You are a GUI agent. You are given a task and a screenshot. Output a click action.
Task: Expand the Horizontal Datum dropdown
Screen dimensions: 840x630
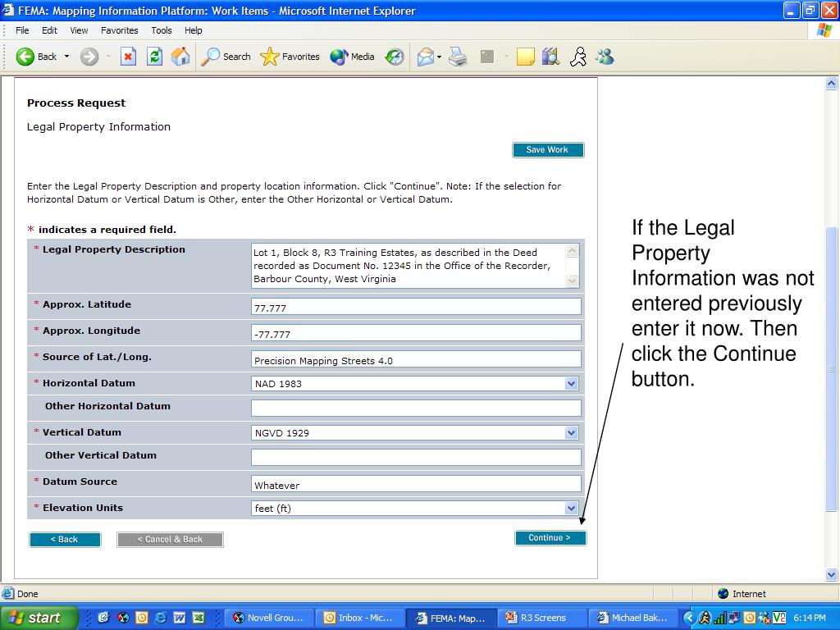(571, 384)
